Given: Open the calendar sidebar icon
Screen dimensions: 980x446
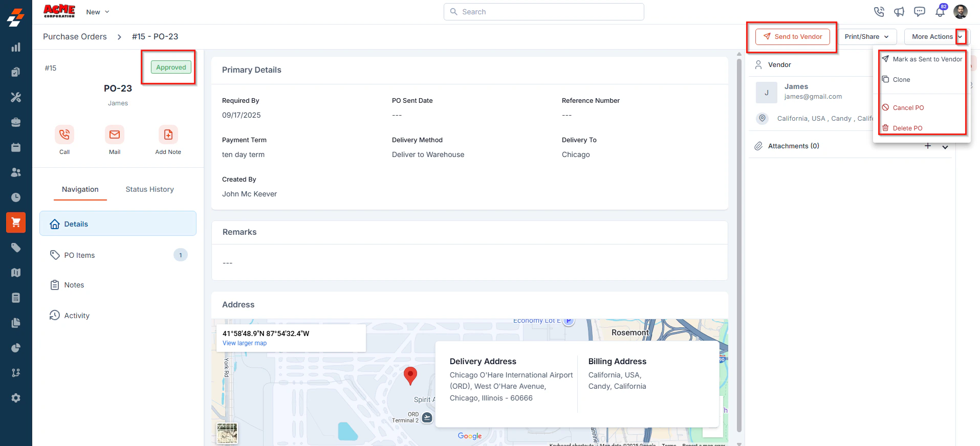Looking at the screenshot, I should [16, 147].
